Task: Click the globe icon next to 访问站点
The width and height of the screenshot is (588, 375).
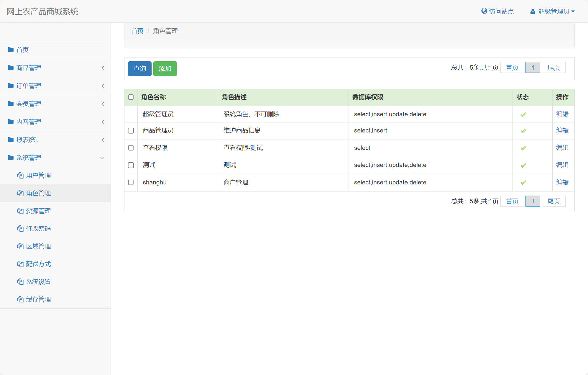Action: click(484, 11)
